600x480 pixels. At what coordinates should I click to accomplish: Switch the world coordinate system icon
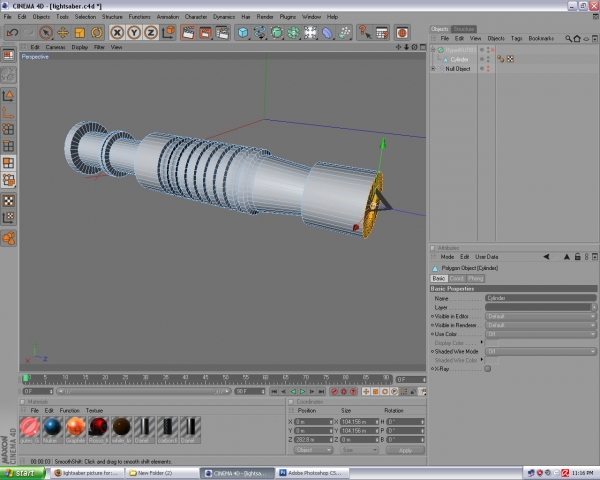(x=168, y=33)
